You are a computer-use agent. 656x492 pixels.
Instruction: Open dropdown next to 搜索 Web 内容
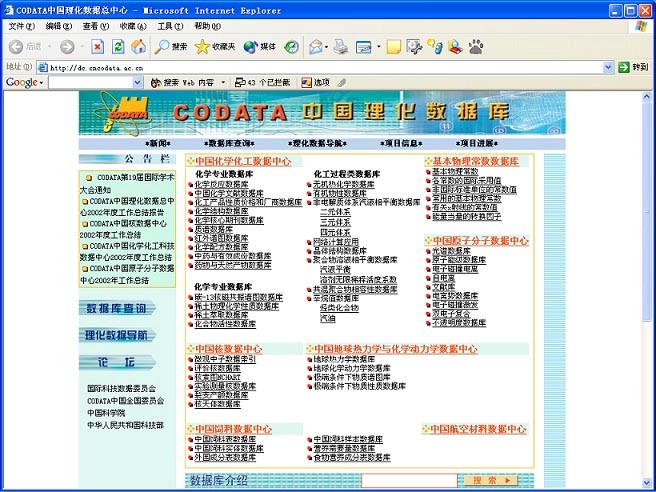pyautogui.click(x=223, y=82)
